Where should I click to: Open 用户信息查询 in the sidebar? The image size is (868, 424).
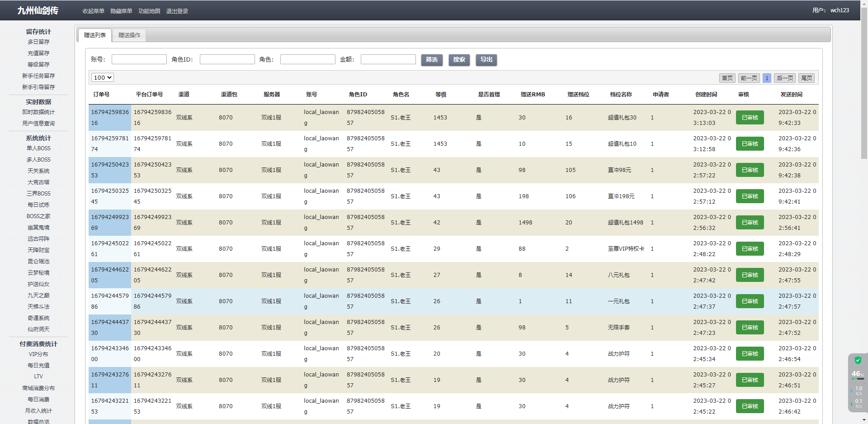click(x=38, y=124)
